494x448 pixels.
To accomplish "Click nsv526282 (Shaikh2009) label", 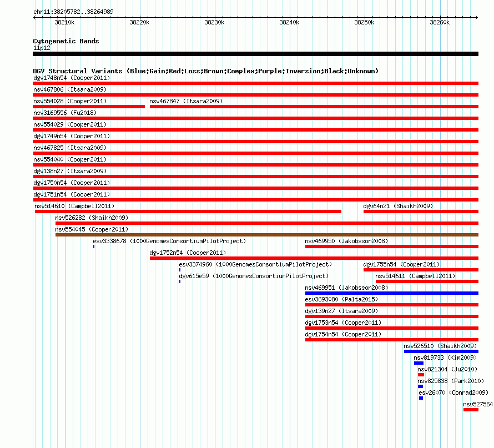I will (x=92, y=218).
